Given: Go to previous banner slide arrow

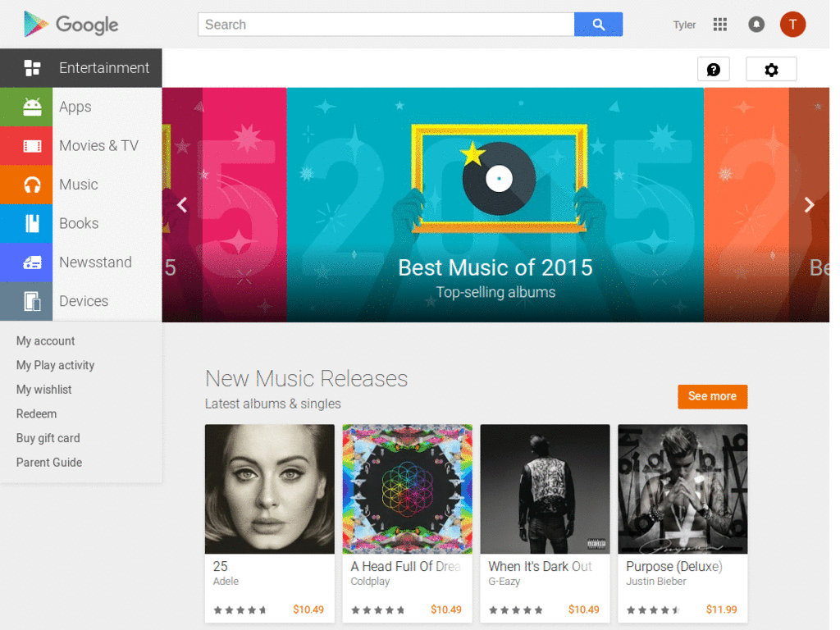Looking at the screenshot, I should point(182,204).
